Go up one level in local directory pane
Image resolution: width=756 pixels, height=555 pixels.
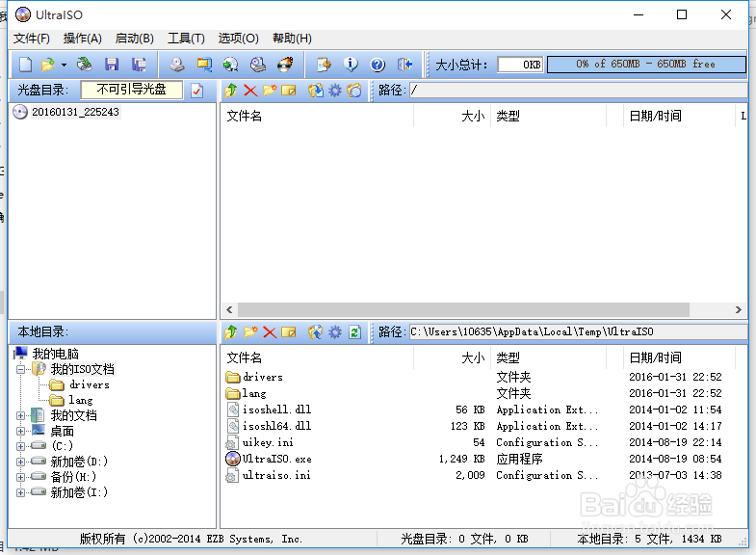click(231, 332)
